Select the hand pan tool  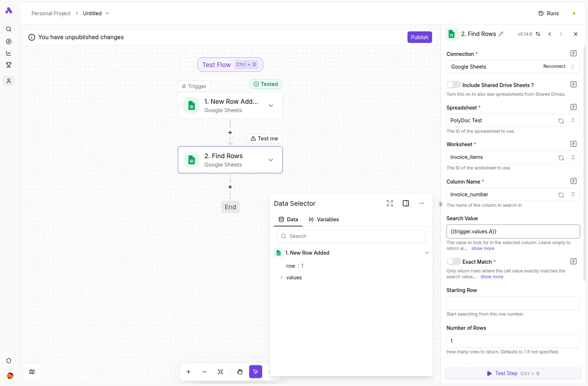240,372
